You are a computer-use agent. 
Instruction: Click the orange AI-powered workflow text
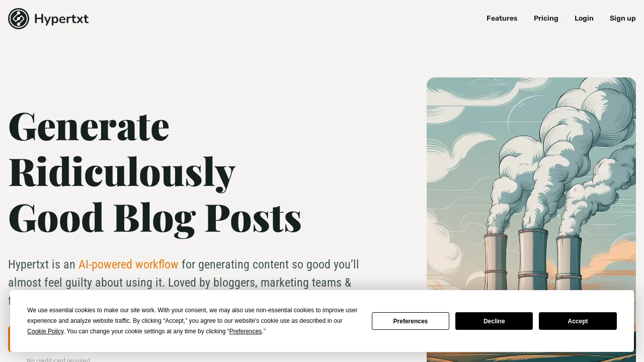(128, 264)
